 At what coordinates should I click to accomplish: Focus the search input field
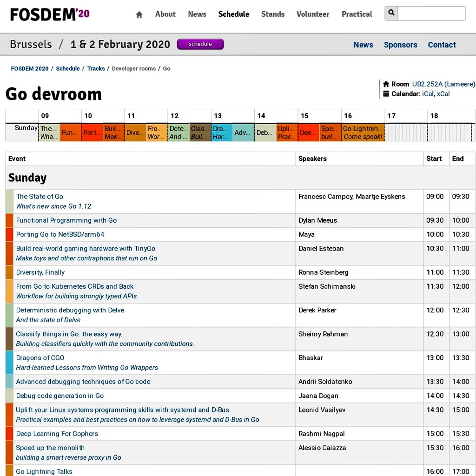(x=431, y=13)
